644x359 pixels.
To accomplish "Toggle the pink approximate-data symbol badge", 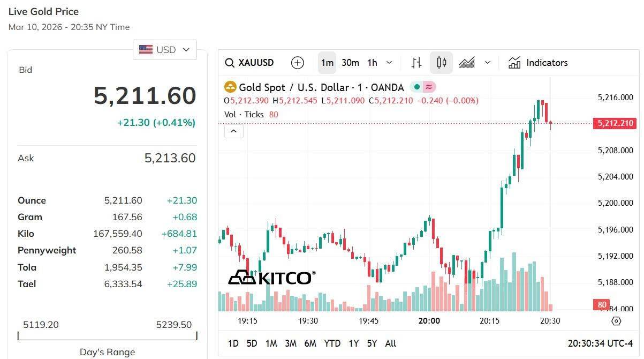I will pyautogui.click(x=429, y=87).
